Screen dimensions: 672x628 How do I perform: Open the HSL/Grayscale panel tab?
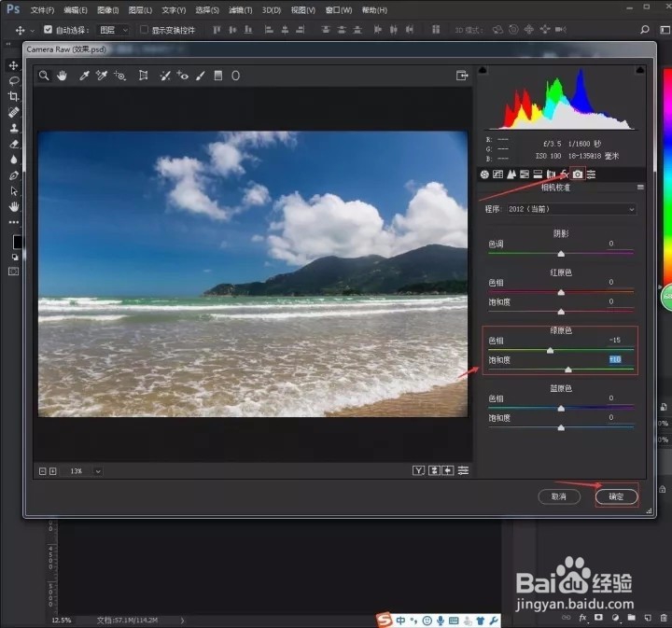(525, 174)
